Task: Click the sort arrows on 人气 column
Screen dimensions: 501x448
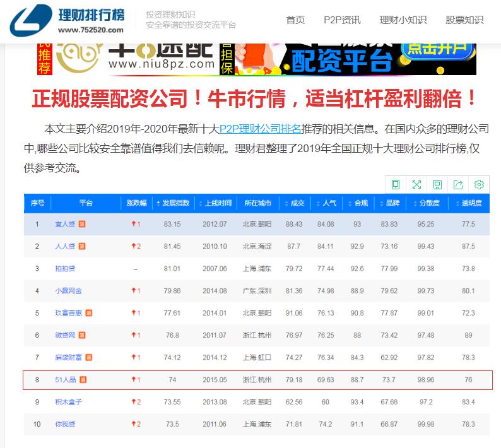Action: pos(318,203)
